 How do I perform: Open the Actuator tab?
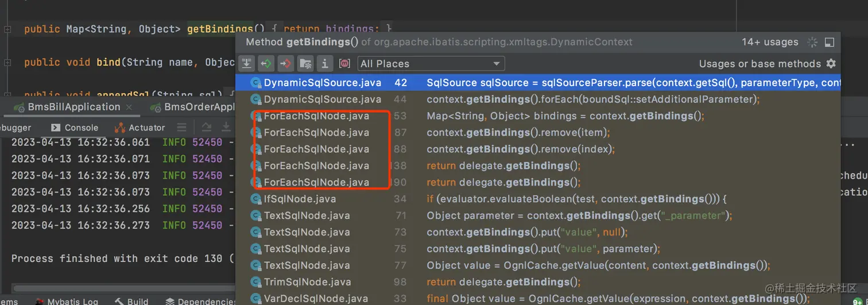point(140,128)
